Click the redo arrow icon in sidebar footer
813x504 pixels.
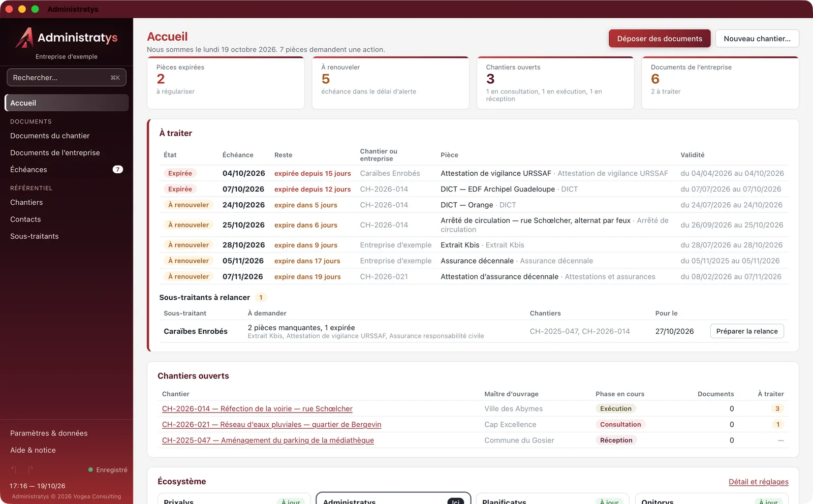[x=30, y=469]
